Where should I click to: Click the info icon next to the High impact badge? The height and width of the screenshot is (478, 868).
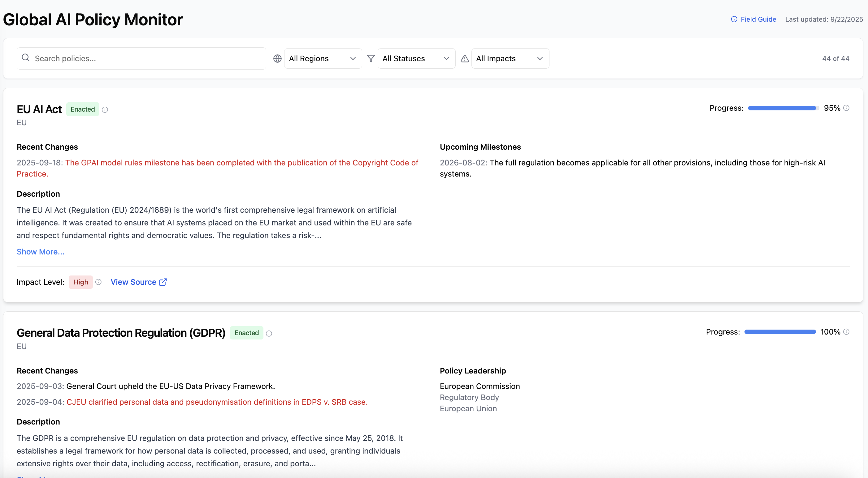[x=98, y=282]
